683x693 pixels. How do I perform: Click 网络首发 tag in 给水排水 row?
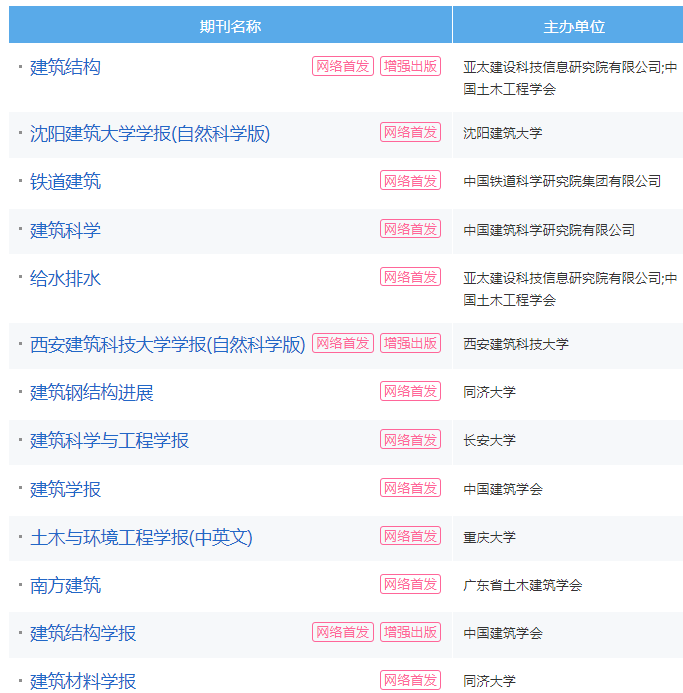[x=410, y=277]
